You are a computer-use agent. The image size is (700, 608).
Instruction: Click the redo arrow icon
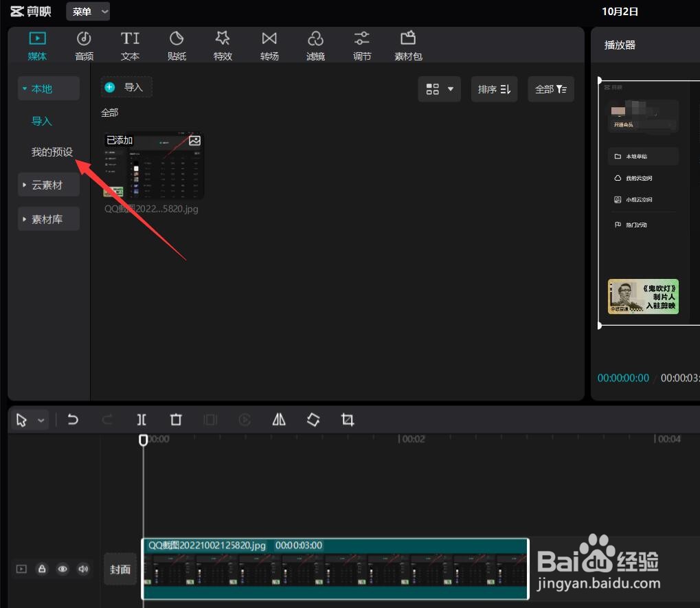click(x=107, y=420)
